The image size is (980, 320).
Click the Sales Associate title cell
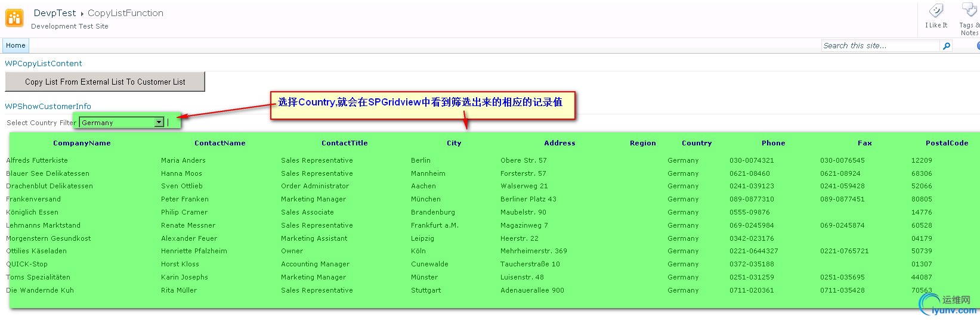[x=307, y=212]
